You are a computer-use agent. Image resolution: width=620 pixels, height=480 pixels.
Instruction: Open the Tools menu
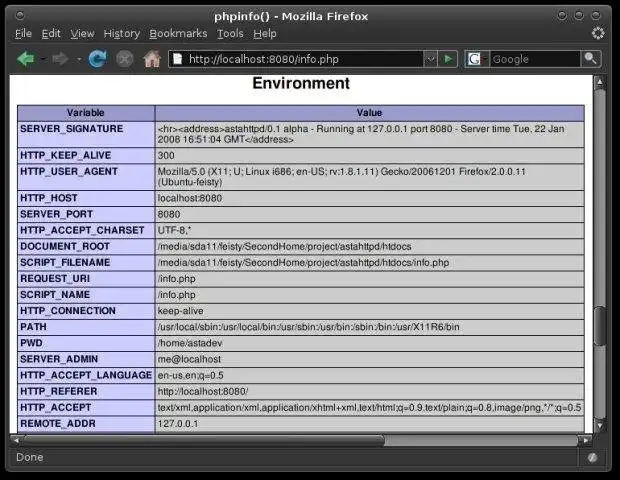pos(230,34)
